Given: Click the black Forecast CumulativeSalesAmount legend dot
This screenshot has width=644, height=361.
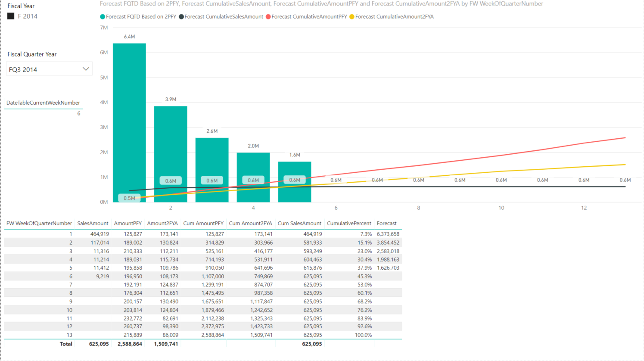Looking at the screenshot, I should [x=181, y=17].
